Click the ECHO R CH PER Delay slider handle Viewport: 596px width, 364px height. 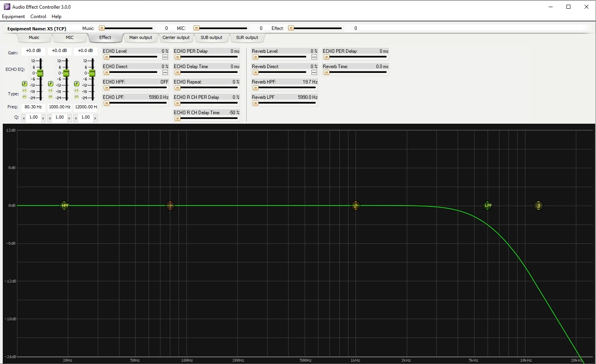(x=177, y=103)
